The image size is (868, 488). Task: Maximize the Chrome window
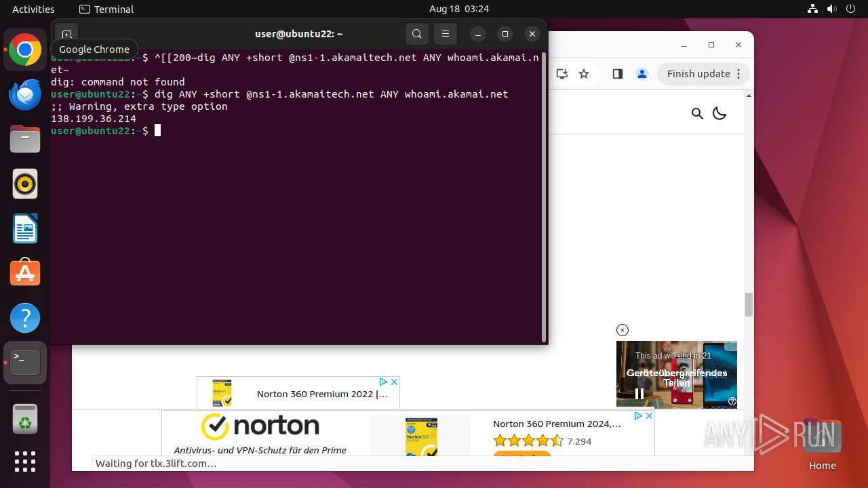pos(711,45)
